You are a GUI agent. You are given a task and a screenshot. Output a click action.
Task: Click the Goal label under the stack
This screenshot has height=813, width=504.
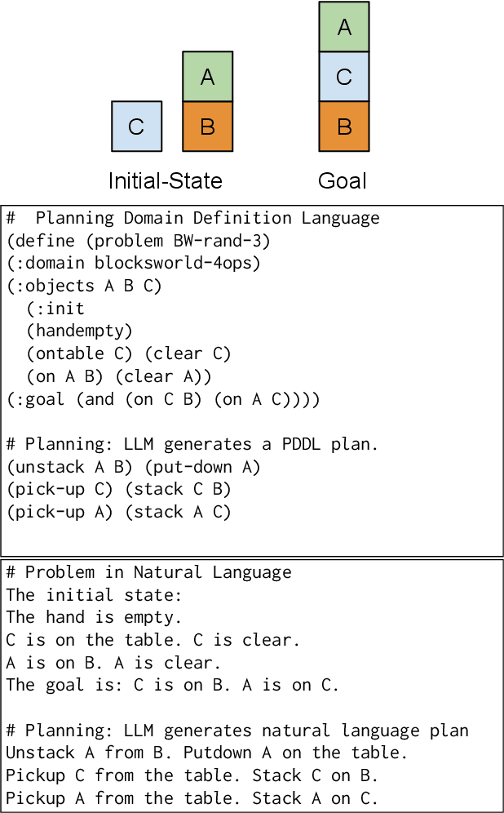click(x=342, y=180)
